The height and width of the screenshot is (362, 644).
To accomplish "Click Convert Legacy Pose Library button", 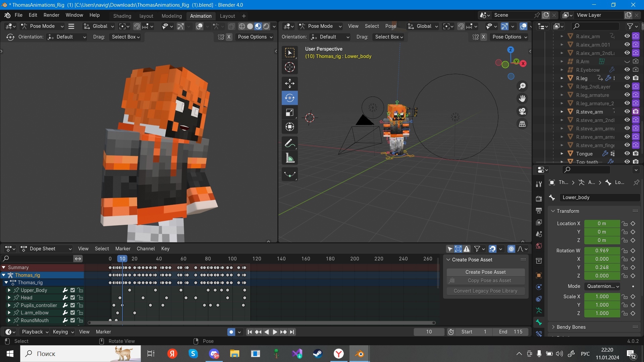I will click(485, 291).
